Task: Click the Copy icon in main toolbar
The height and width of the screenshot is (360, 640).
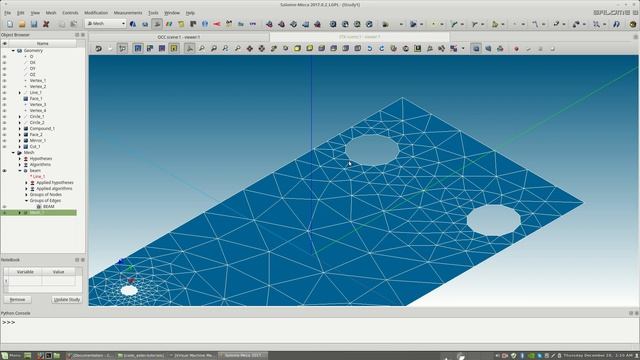Action: 62,24
